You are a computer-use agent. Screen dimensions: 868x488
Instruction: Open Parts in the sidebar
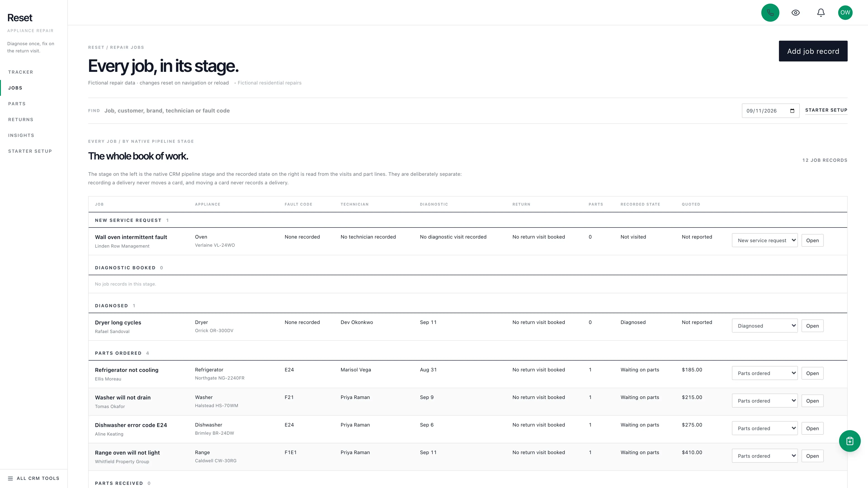click(17, 104)
